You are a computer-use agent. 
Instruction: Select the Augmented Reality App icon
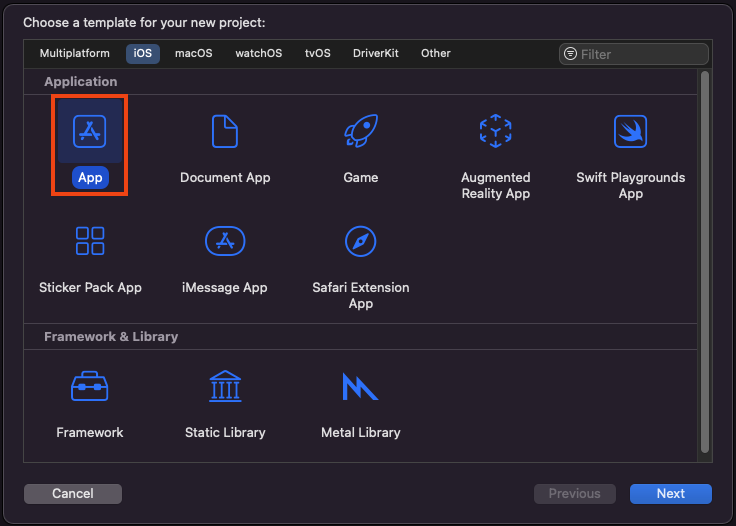495,131
